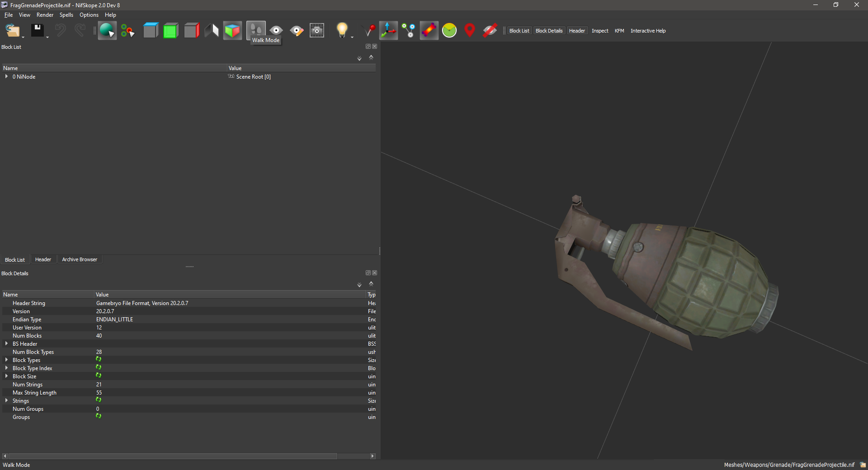The image size is (868, 470).
Task: Click the Version value 20.2.0.7 field
Action: point(105,311)
